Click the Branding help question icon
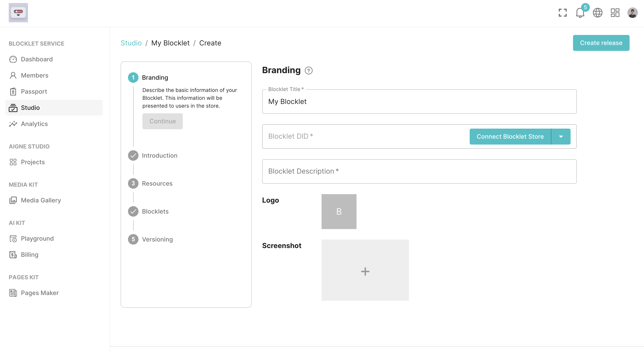 tap(308, 71)
